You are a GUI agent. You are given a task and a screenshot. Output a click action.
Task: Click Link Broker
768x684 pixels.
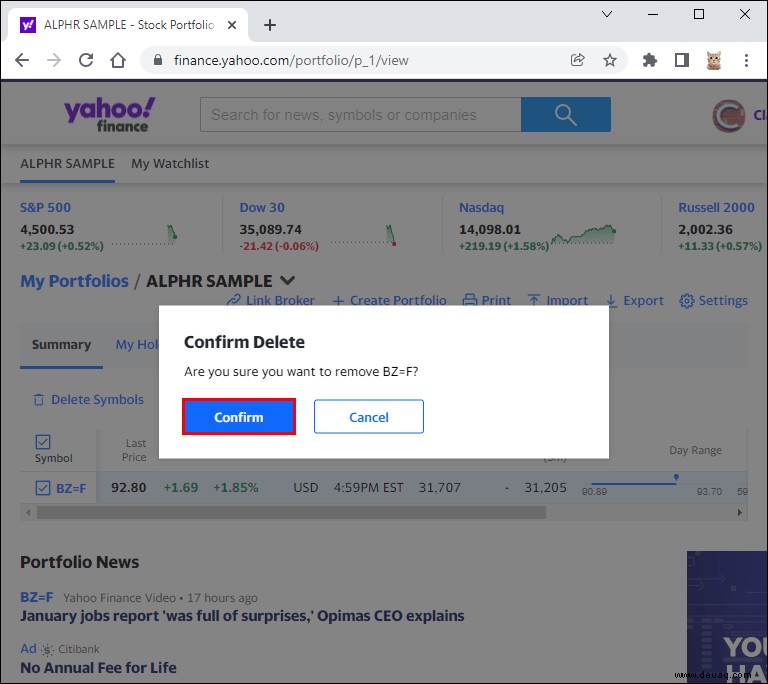click(x=271, y=300)
